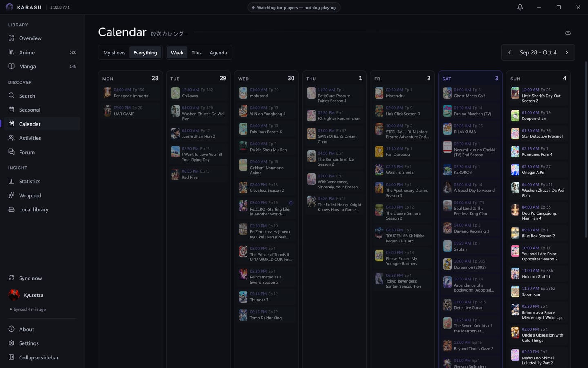The width and height of the screenshot is (588, 368).
Task: Go to the previous week
Action: 510,52
